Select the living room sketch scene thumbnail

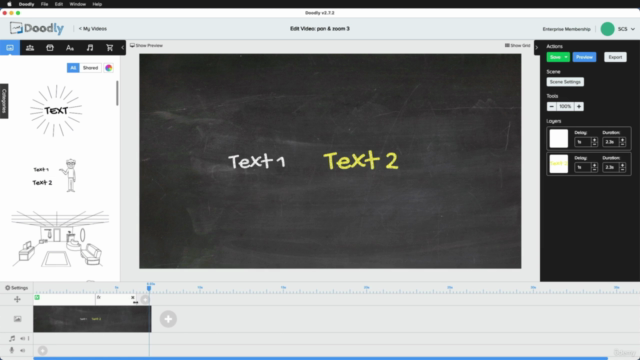pyautogui.click(x=60, y=239)
